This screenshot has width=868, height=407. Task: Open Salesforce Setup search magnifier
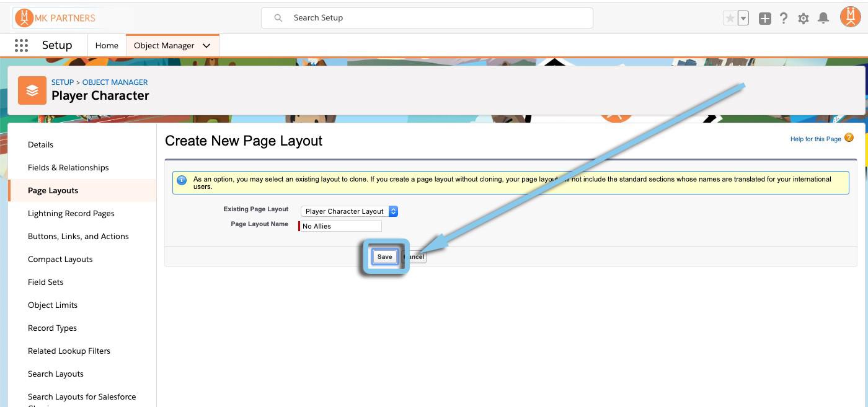[x=278, y=17]
